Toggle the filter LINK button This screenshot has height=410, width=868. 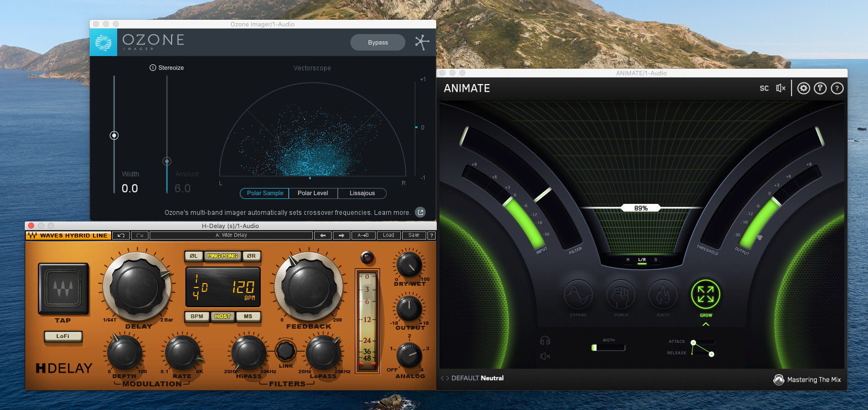[285, 350]
